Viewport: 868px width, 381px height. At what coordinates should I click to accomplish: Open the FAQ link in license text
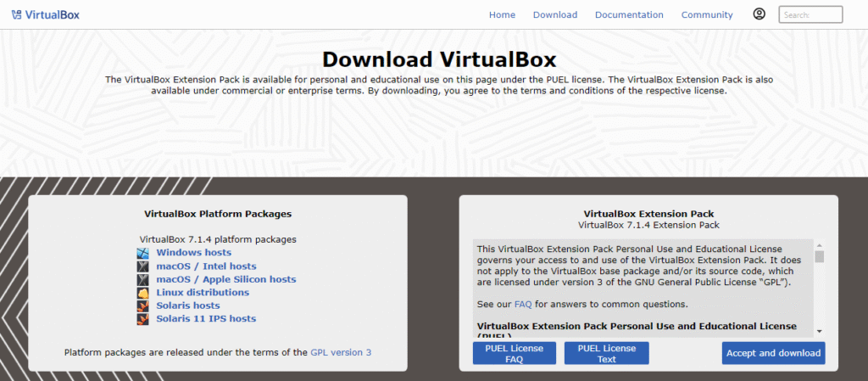coord(523,304)
